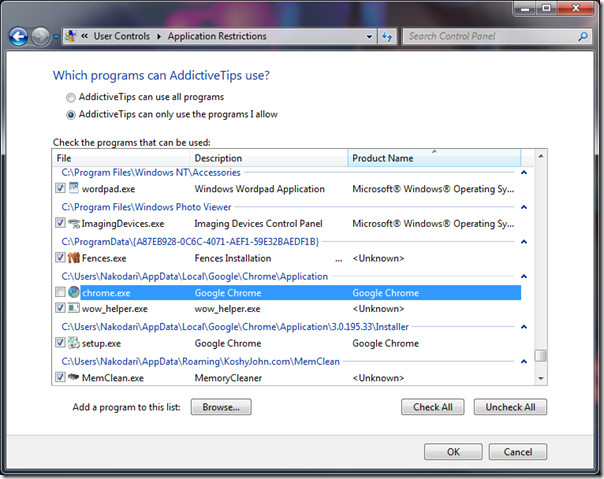Click the Cancel button

click(518, 452)
